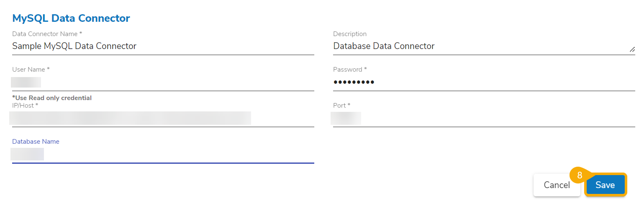Click the Data Connector Name input field
The height and width of the screenshot is (209, 644).
point(163,46)
